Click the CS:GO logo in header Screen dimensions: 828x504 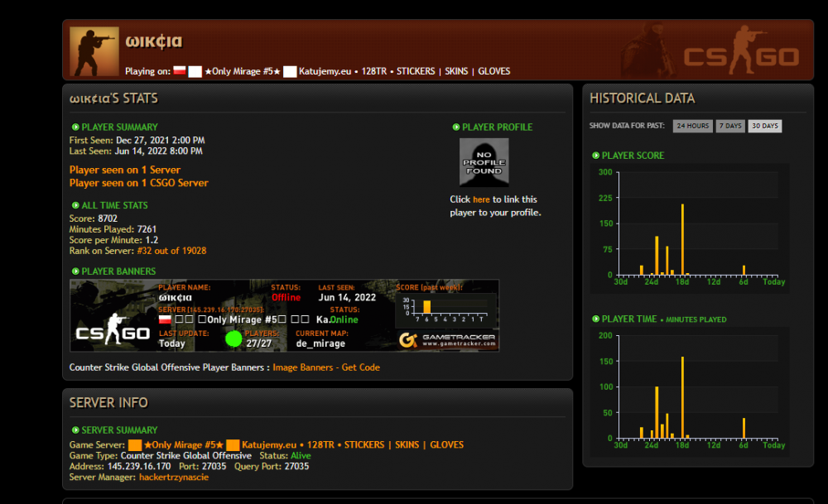[741, 51]
